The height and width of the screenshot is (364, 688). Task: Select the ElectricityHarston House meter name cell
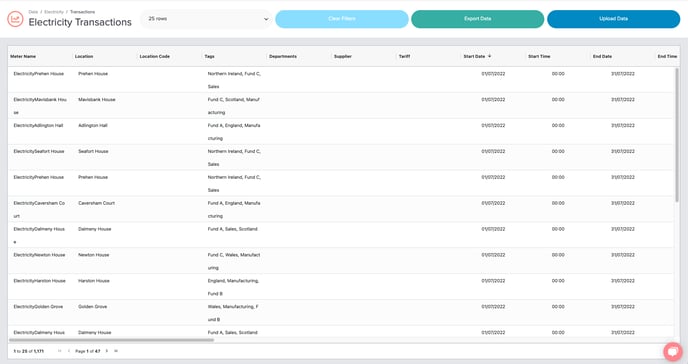(x=40, y=287)
